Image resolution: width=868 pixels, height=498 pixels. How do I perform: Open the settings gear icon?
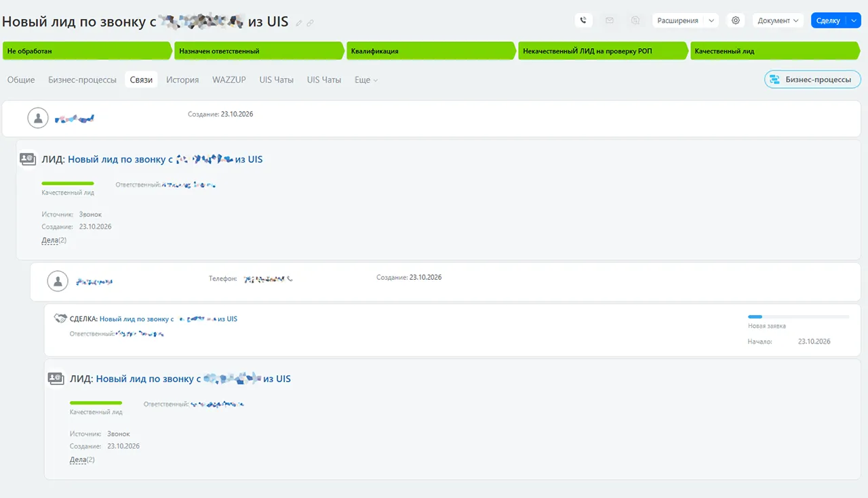coord(736,20)
